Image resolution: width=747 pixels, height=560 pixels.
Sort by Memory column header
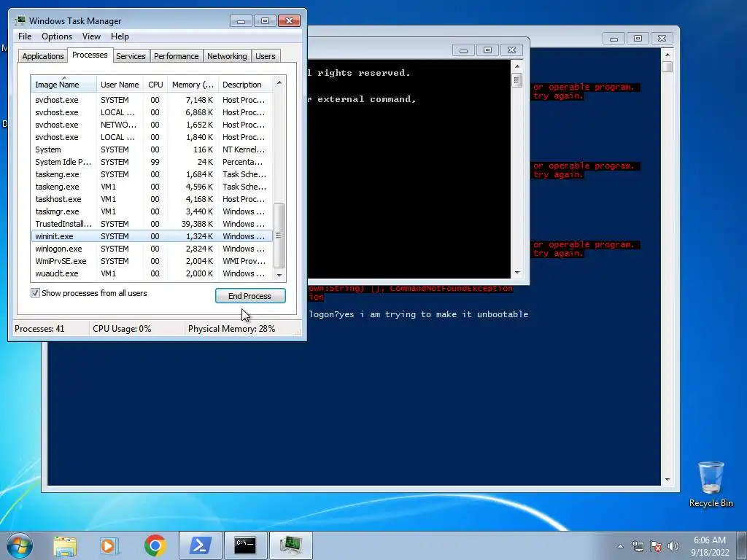point(193,85)
